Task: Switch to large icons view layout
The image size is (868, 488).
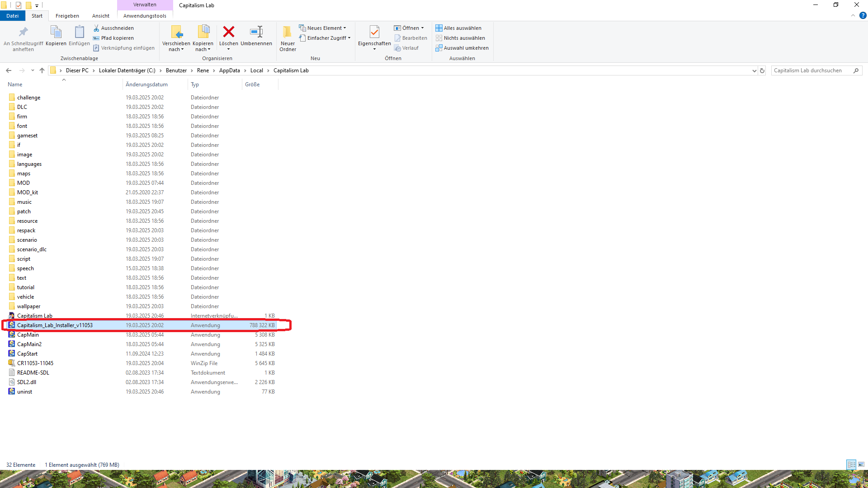Action: 861,465
